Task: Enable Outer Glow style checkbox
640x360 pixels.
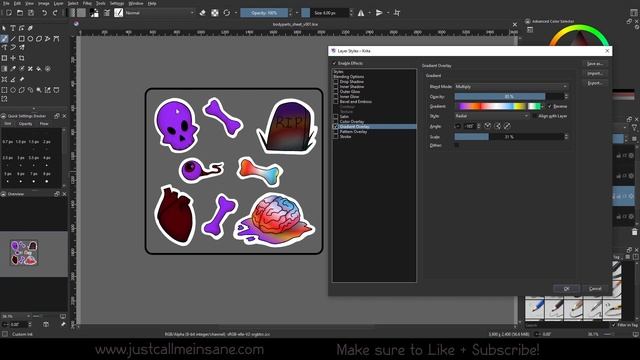Action: [336, 92]
